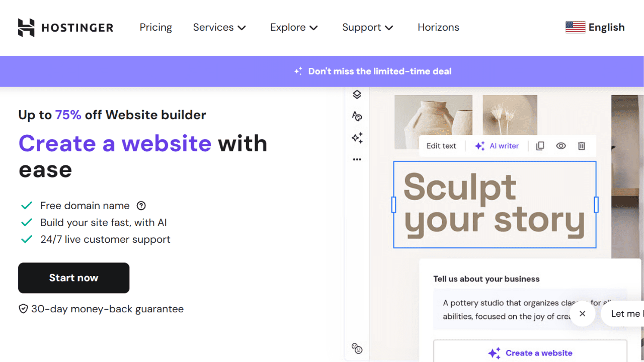The height and width of the screenshot is (362, 644).
Task: Hide the 'Sculpt your story' text via the eye icon
Action: pyautogui.click(x=561, y=145)
